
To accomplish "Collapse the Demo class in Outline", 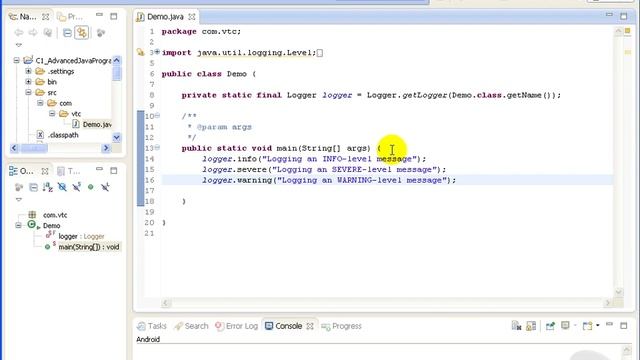I will coord(18,225).
